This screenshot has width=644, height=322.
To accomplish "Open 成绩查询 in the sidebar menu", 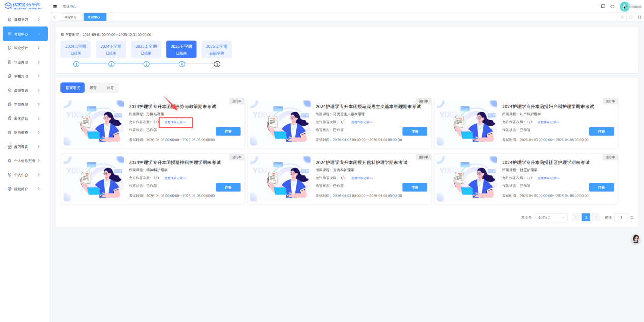I will 25,90.
